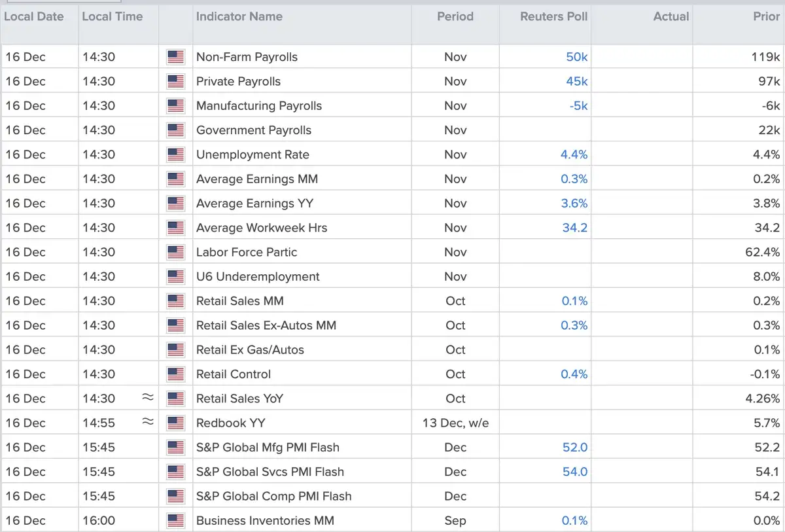This screenshot has height=532, width=785.
Task: Click the 16:00 time in Business Inventories row
Action: point(98,520)
